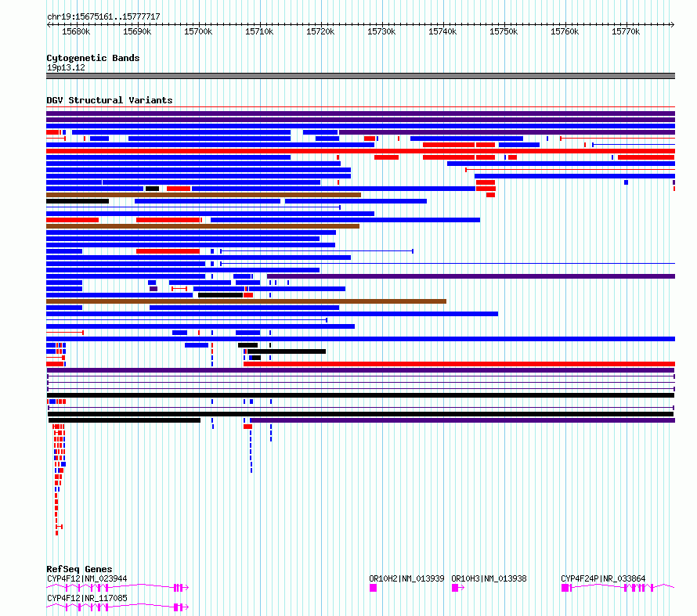
Task: Open the RefSeq Genes track title
Action: pyautogui.click(x=79, y=569)
